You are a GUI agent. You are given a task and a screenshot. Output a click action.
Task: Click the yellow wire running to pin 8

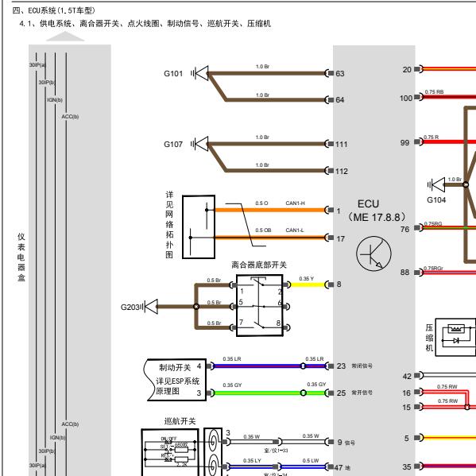308,284
